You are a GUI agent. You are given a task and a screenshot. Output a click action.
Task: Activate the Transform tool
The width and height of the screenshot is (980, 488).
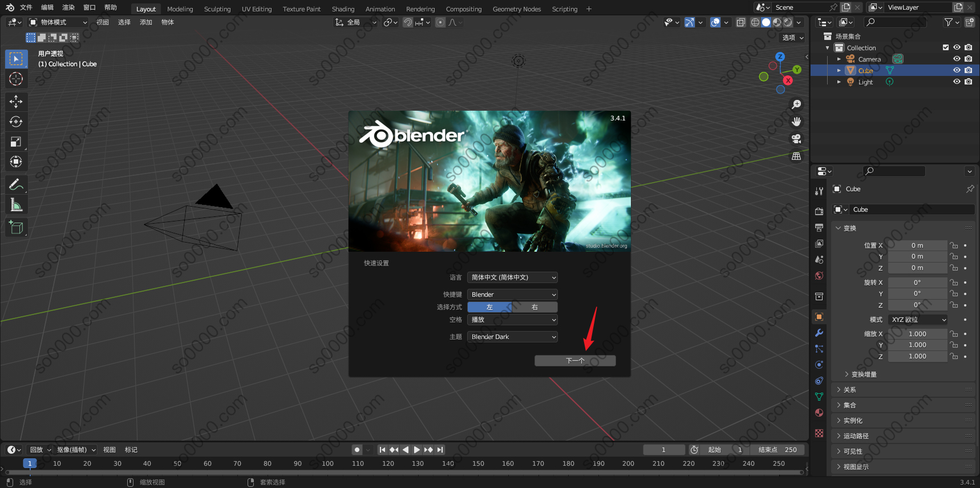coord(16,162)
